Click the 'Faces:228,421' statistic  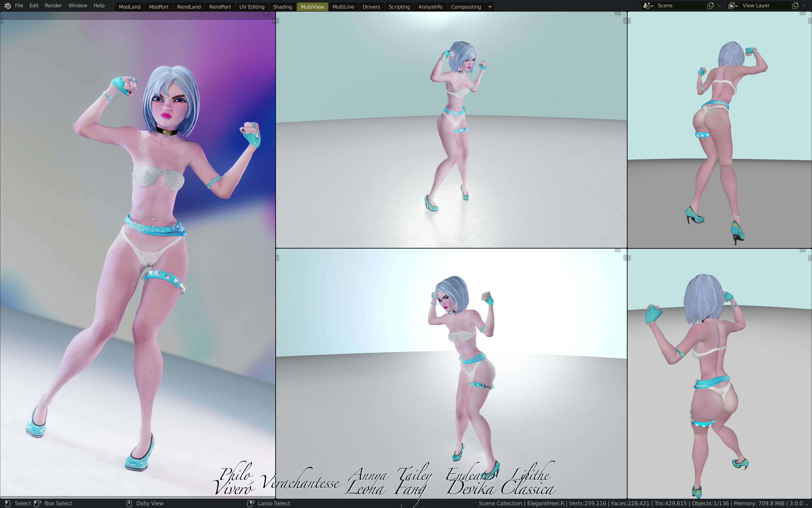(x=630, y=503)
